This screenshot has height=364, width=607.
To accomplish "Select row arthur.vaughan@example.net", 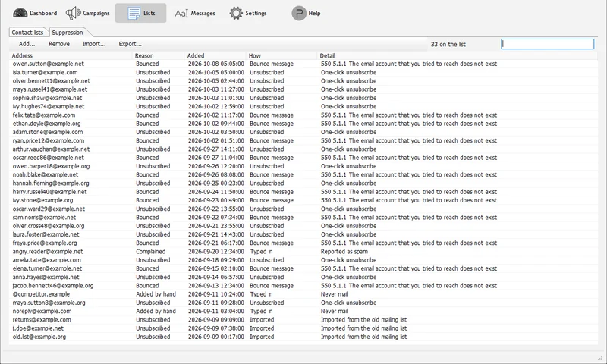I will (x=303, y=149).
